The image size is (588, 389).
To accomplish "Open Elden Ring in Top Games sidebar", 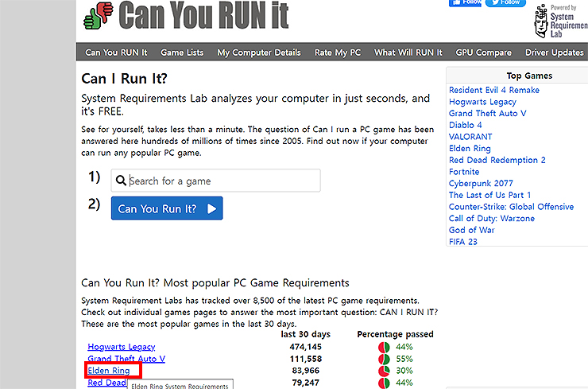I will coord(470,148).
